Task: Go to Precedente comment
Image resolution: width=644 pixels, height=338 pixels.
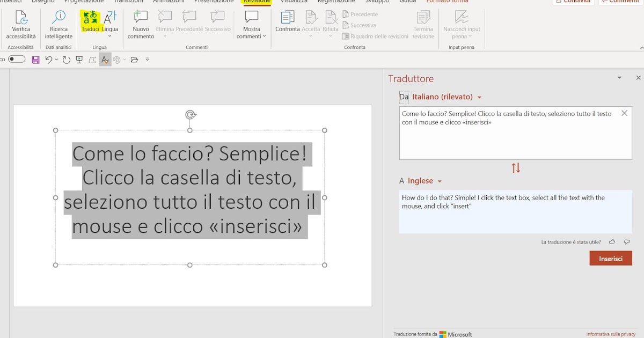Action: click(x=189, y=21)
